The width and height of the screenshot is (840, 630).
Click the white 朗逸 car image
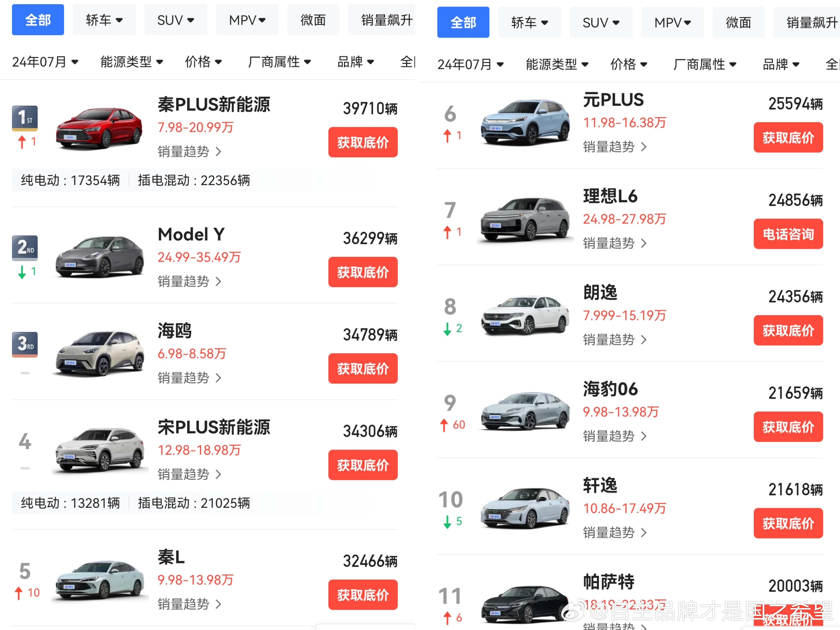coord(525,316)
